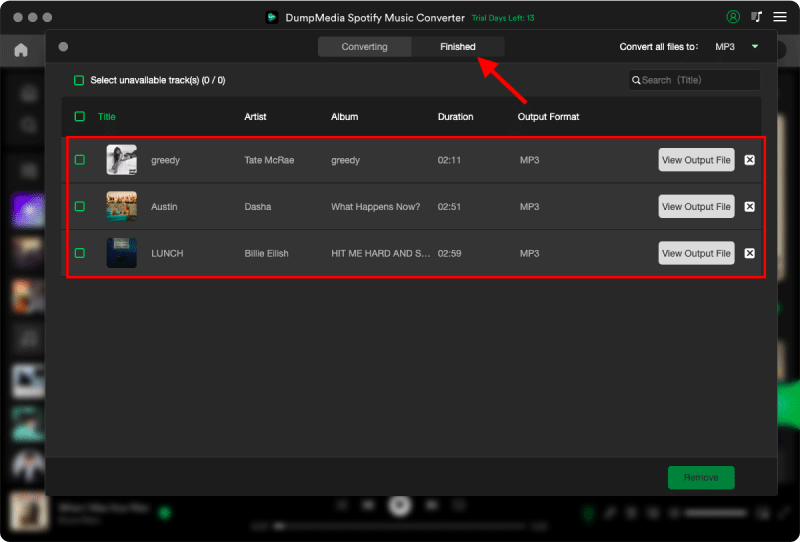Screen dimensions: 800x542
Task: Remove the Austin track with X
Action: pyautogui.click(x=749, y=207)
